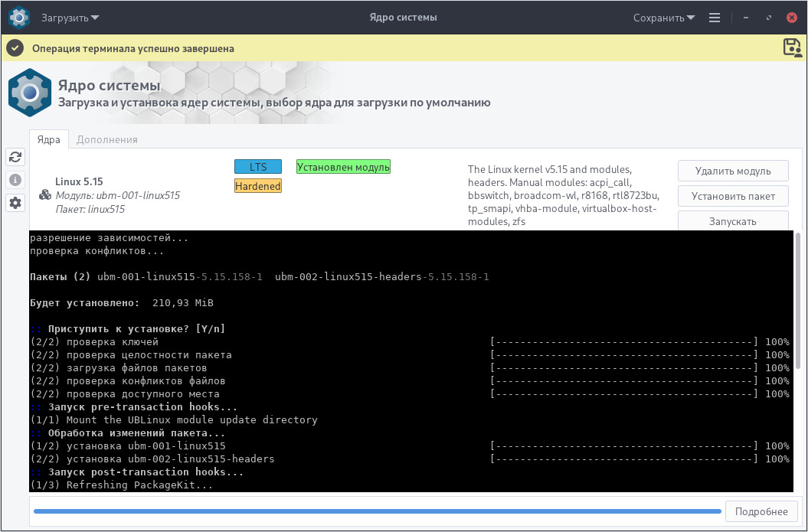808x532 pixels.
Task: Click terminal line 'разрешение зависимостей...'
Action: pyautogui.click(x=110, y=238)
